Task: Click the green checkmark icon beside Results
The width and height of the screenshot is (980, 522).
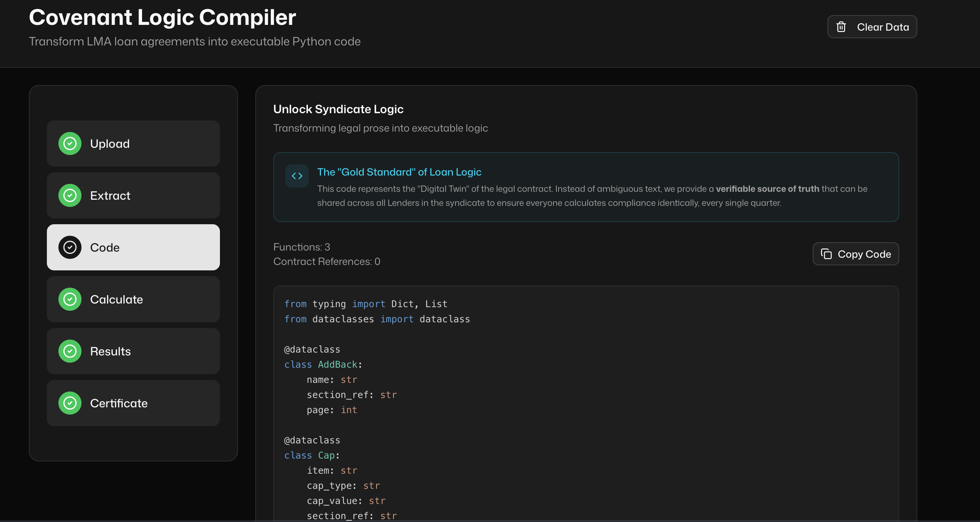Action: point(70,351)
